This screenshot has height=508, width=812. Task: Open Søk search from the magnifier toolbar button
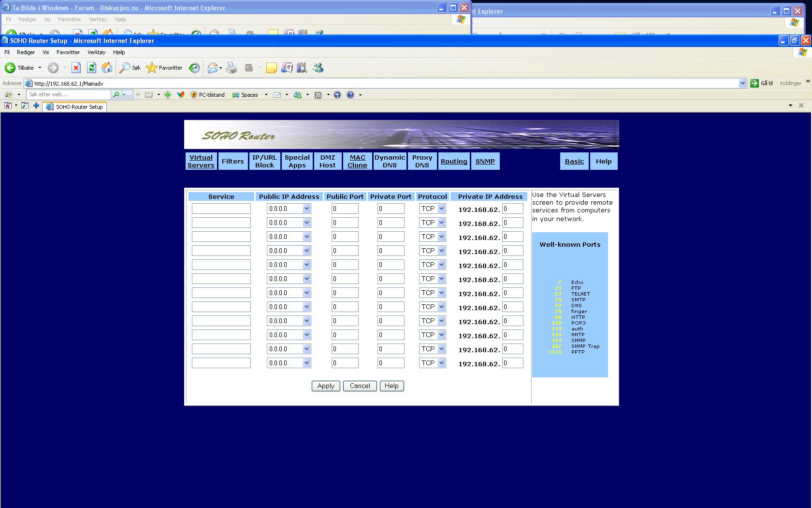point(130,68)
